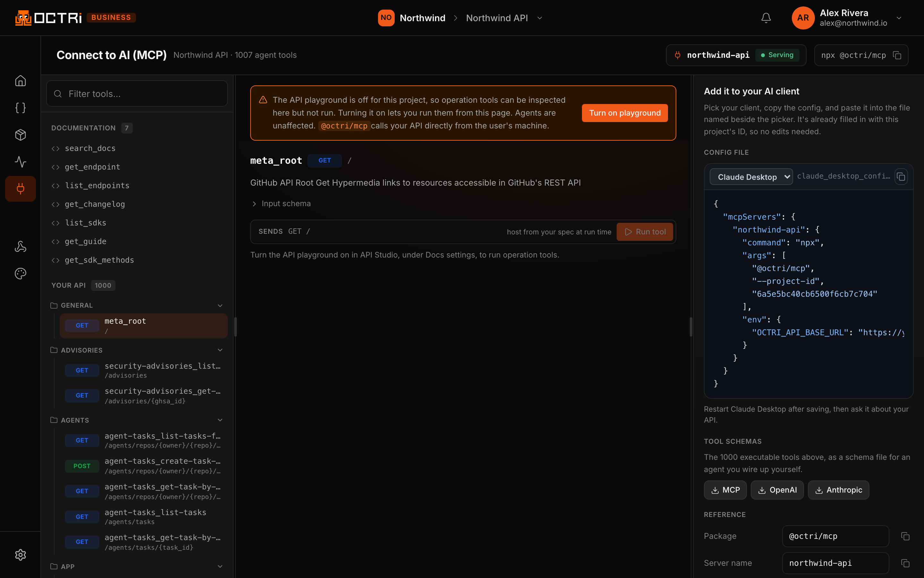Screen dimensions: 924x578
Task: Collapse the ADVISORIES group chevron
Action: pos(220,350)
